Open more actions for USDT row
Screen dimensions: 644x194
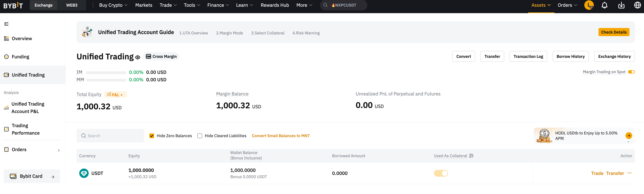coord(630,173)
